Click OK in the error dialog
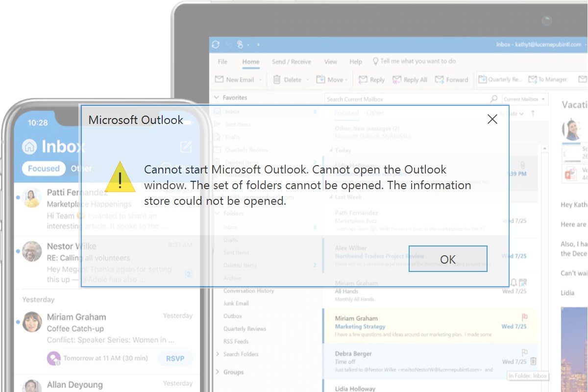588x392 pixels. 448,259
